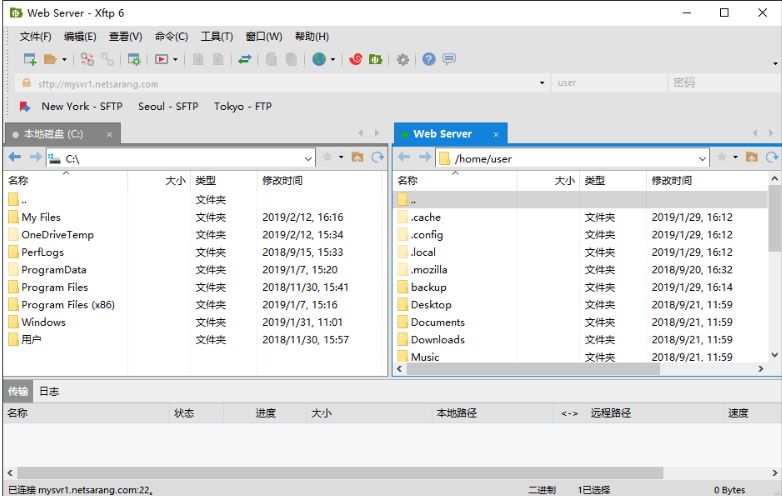Connect to New York - SFTP session
The width and height of the screenshot is (782, 496).
[82, 106]
